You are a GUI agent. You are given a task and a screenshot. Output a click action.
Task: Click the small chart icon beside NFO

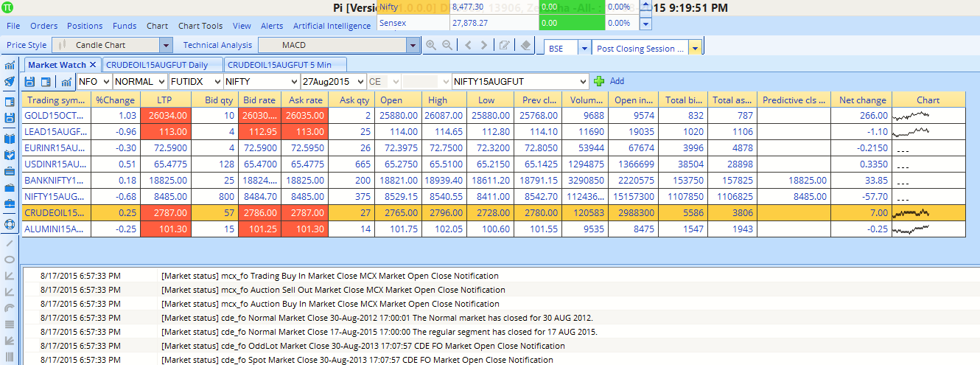tap(66, 81)
